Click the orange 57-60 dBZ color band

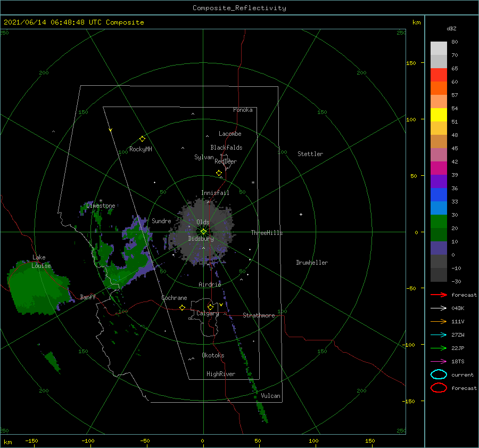point(439,88)
